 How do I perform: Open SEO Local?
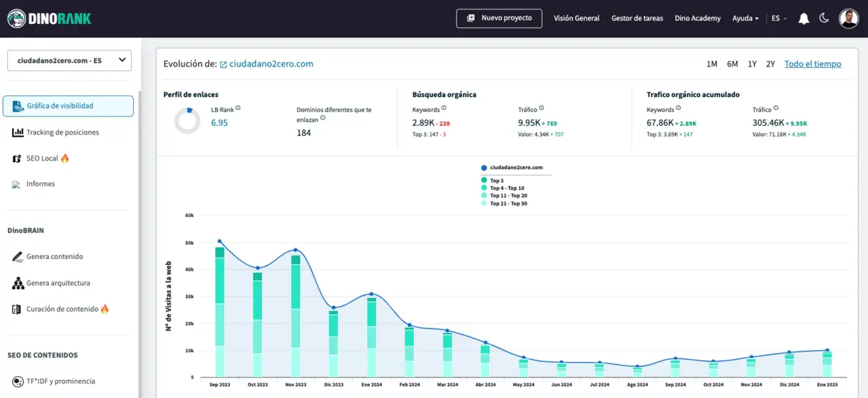click(48, 158)
